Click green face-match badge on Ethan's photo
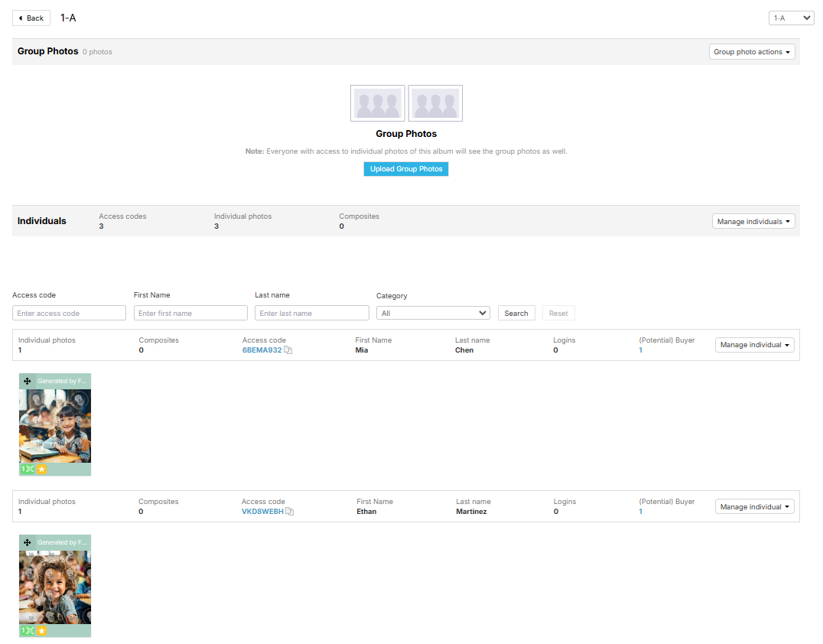 28,630
